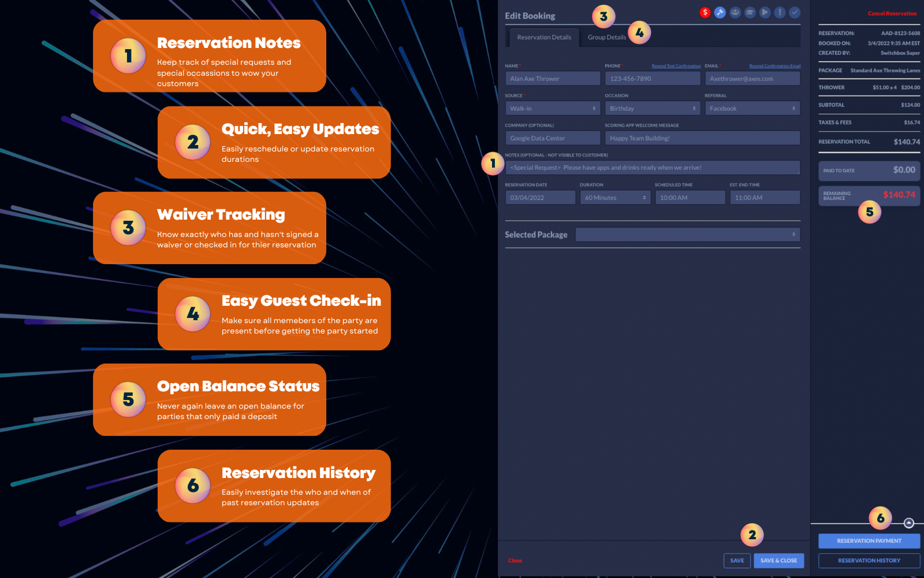Click the Company field Google Data Center
Image resolution: width=924 pixels, height=578 pixels.
553,138
